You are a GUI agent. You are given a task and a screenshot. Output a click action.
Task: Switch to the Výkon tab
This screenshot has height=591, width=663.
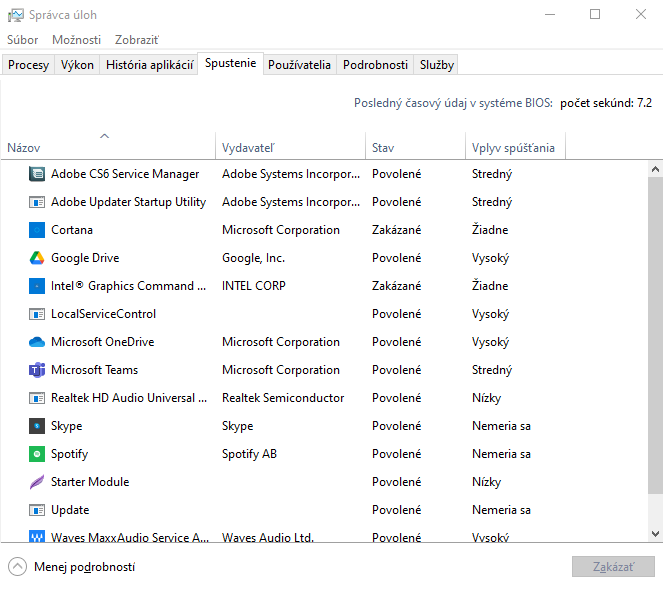[77, 65]
